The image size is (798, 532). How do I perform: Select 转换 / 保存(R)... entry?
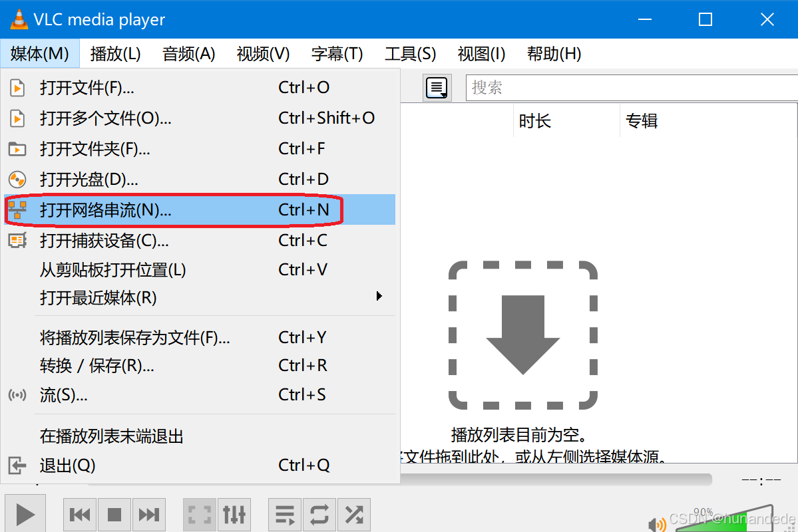[x=200, y=366]
